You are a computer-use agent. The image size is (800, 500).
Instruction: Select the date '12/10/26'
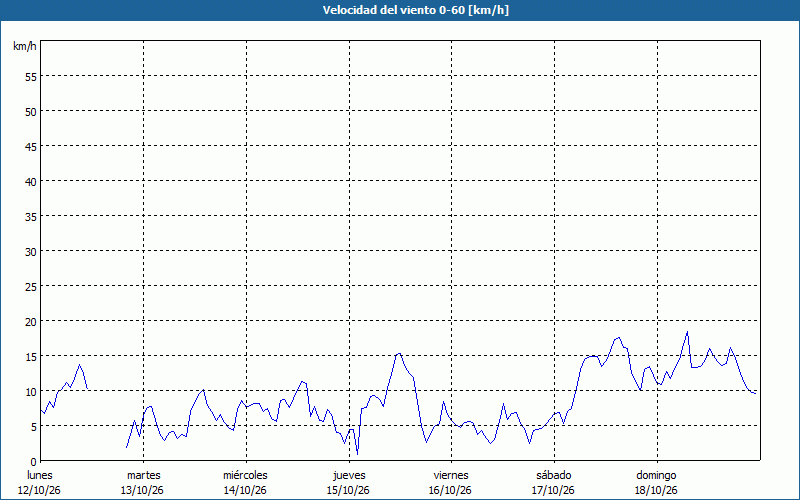coord(39,490)
